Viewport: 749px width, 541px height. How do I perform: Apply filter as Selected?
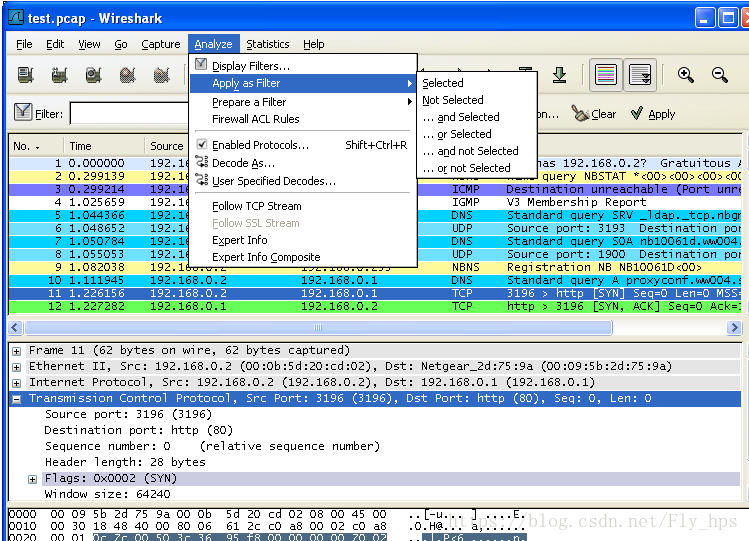(x=477, y=83)
